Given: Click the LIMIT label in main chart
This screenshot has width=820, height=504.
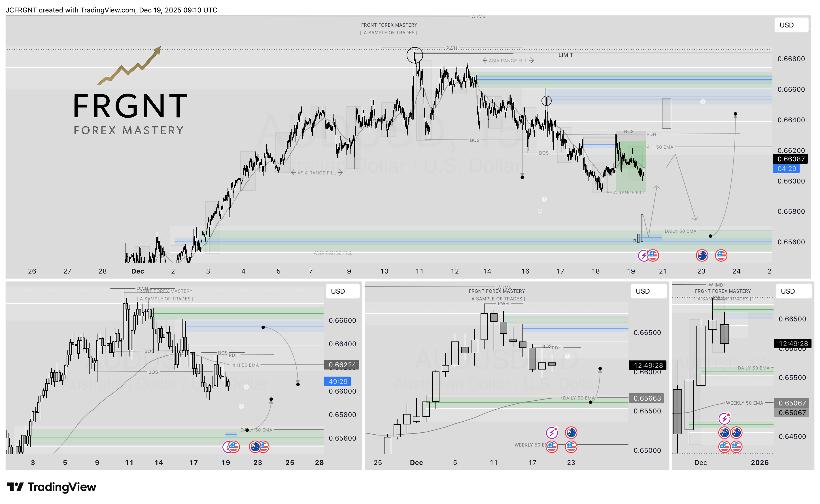Looking at the screenshot, I should pos(566,55).
